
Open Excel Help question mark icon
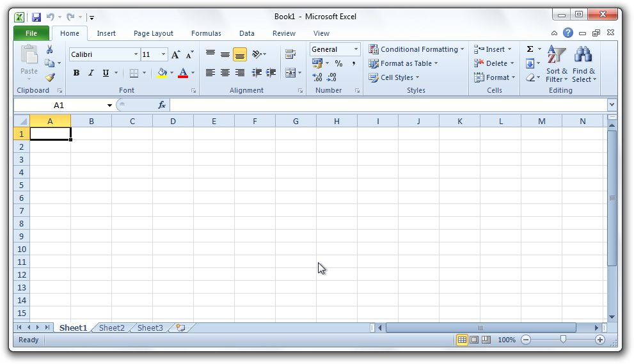(568, 33)
